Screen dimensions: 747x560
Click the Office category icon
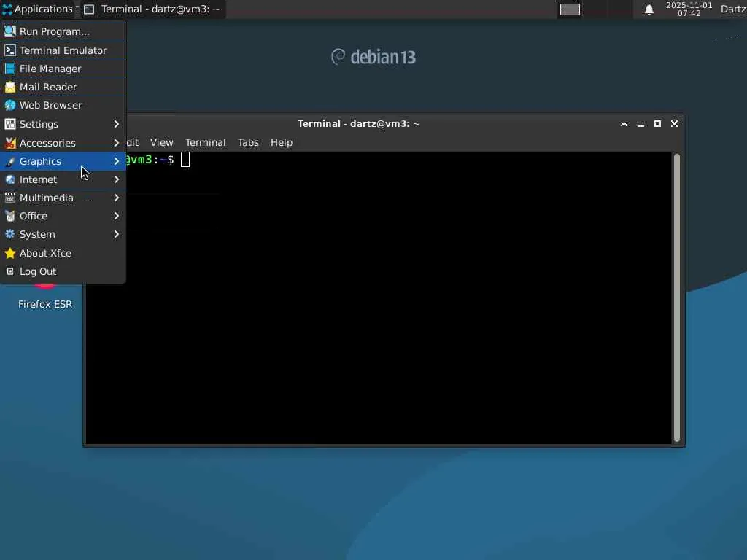click(10, 216)
